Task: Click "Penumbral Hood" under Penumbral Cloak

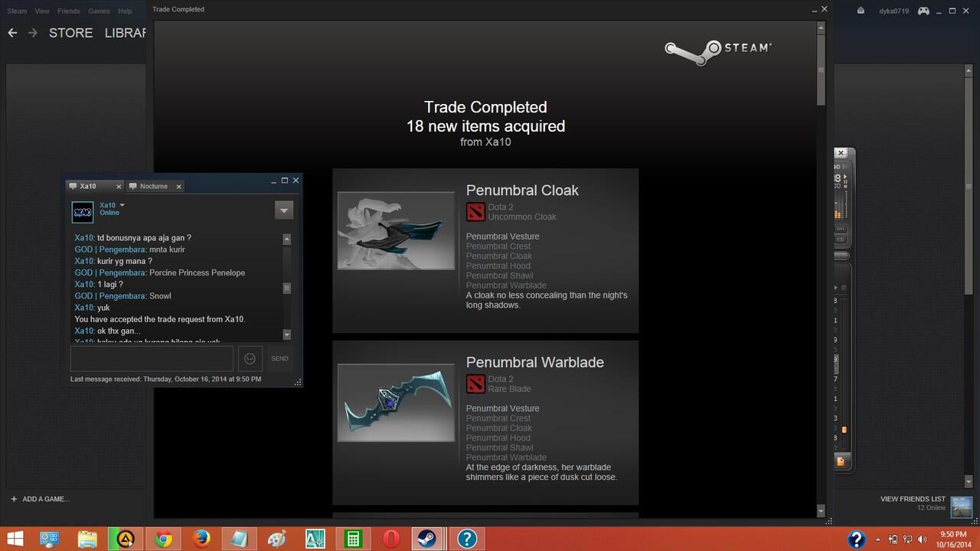Action: coord(498,266)
